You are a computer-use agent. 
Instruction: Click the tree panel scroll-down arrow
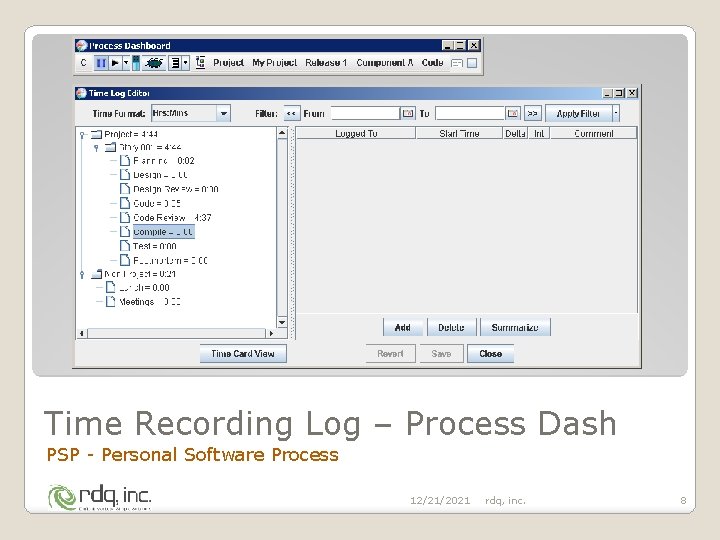[282, 322]
